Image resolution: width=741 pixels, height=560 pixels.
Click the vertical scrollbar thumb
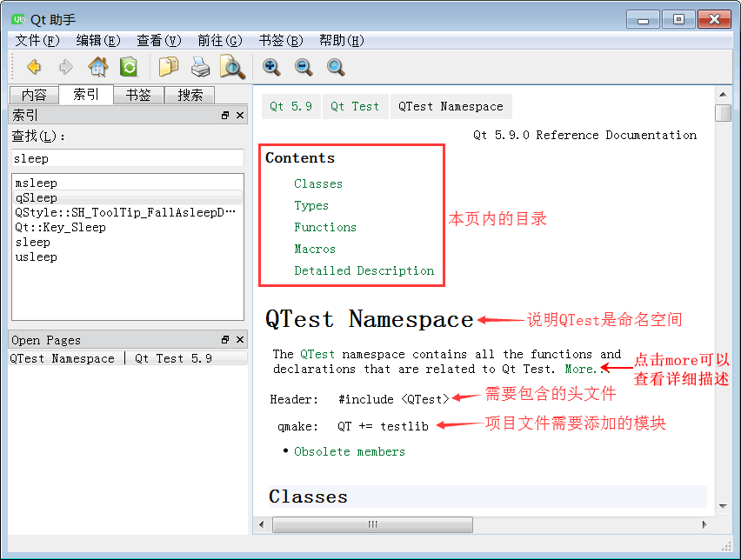(723, 113)
